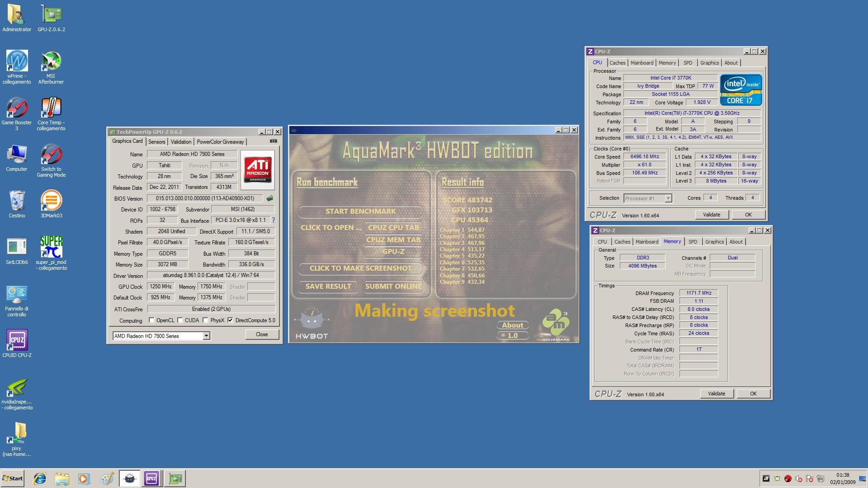This screenshot has height=488, width=868.
Task: Open Paint taskbar icon
Action: 106,479
